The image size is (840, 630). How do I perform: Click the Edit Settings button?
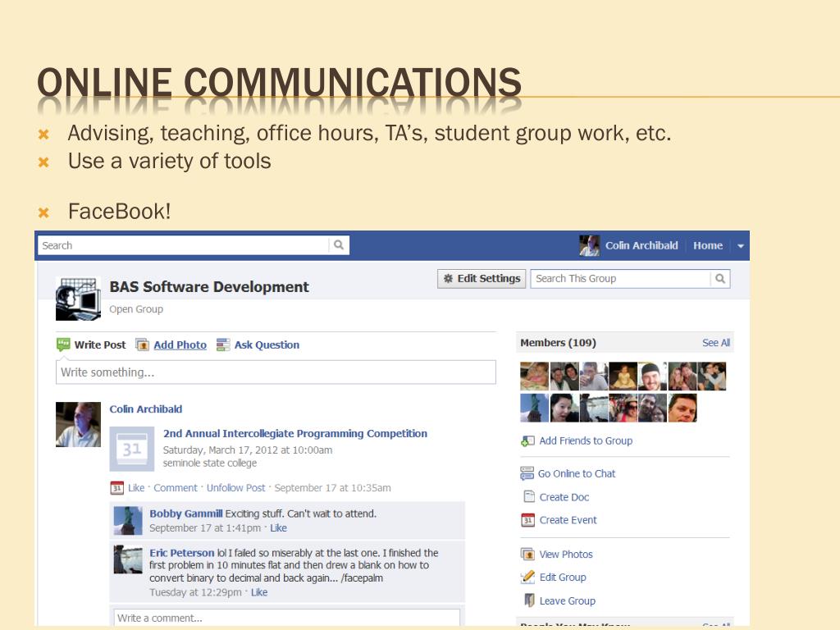coord(482,279)
